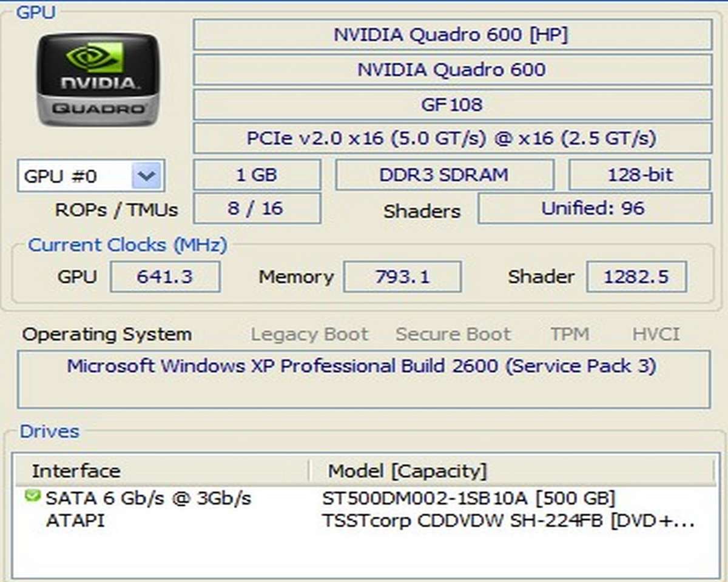Click the GF108 chip name field
Image resolution: width=728 pixels, height=582 pixels.
point(451,104)
